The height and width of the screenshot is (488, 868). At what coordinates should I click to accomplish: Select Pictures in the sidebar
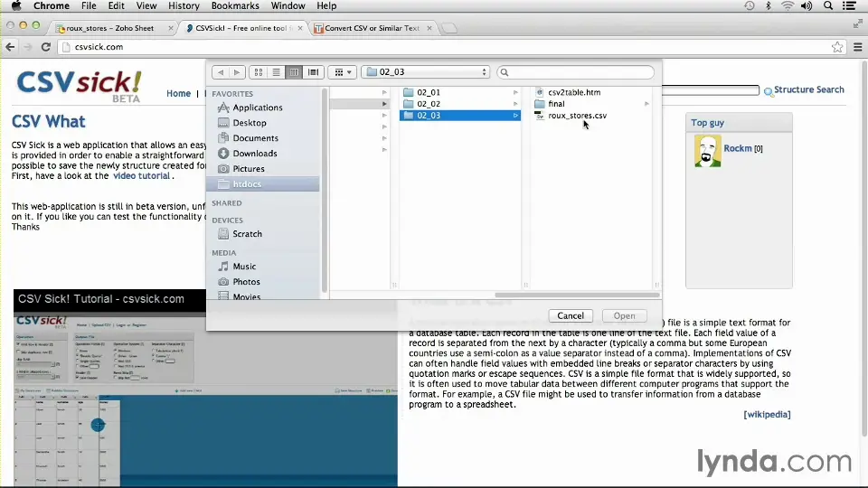(248, 169)
